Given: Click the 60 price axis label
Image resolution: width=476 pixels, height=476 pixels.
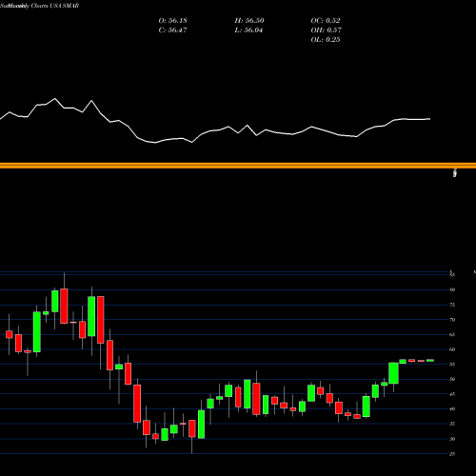Looking at the screenshot, I should pyautogui.click(x=452, y=349).
